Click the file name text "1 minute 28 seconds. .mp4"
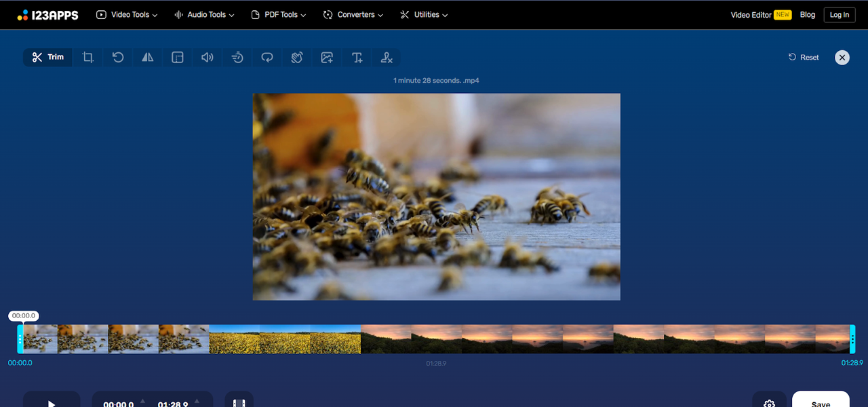868x407 pixels. coord(436,81)
